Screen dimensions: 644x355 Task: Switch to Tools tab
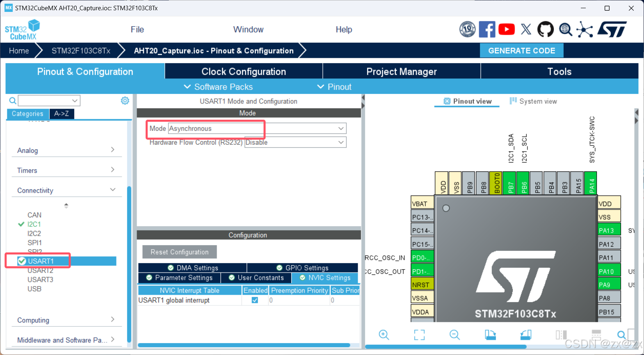(x=560, y=71)
